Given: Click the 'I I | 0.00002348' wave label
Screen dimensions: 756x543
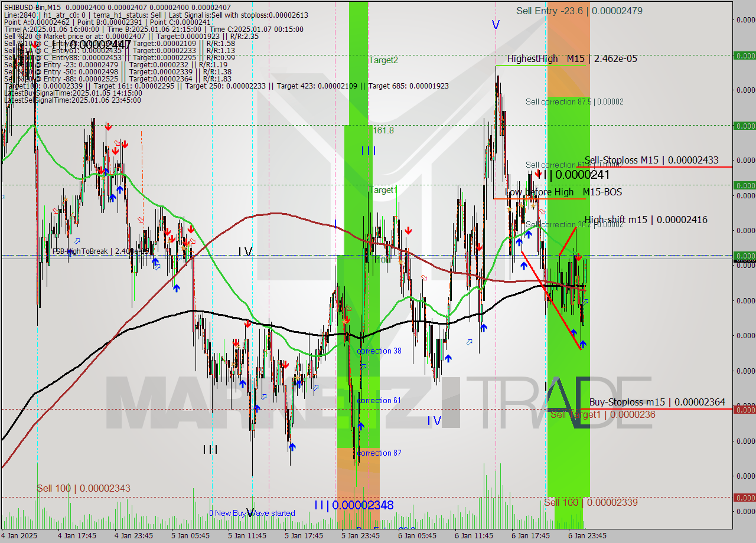Looking at the screenshot, I should (354, 505).
